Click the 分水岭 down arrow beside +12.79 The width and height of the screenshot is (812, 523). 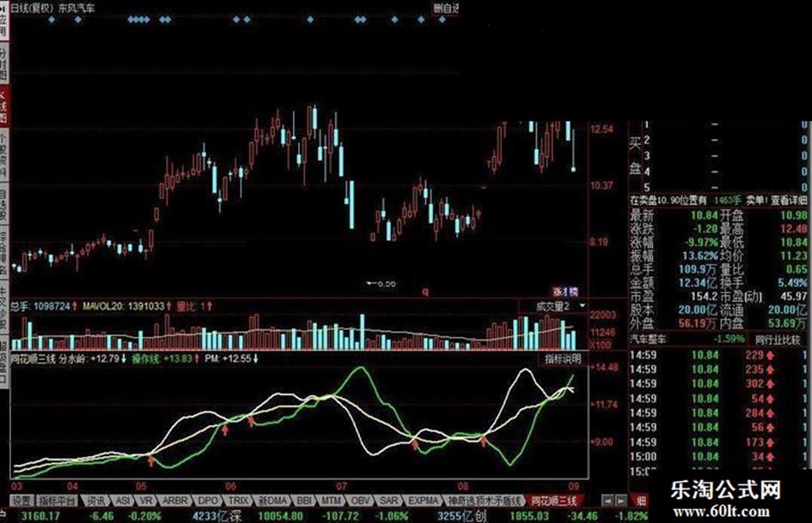click(x=124, y=358)
